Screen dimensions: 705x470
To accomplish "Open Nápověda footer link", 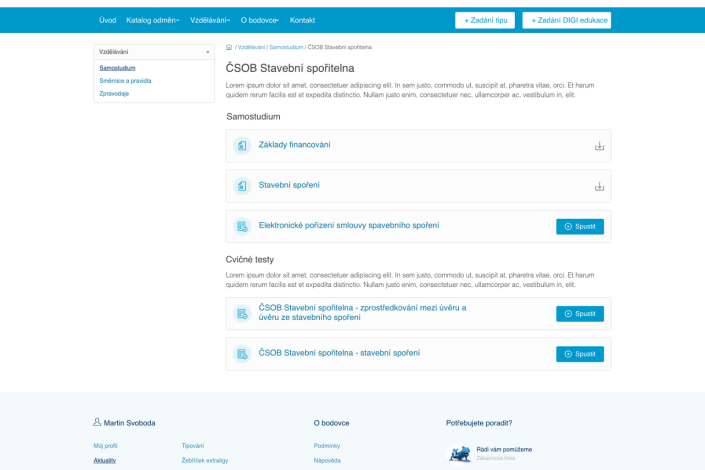I will (x=327, y=460).
